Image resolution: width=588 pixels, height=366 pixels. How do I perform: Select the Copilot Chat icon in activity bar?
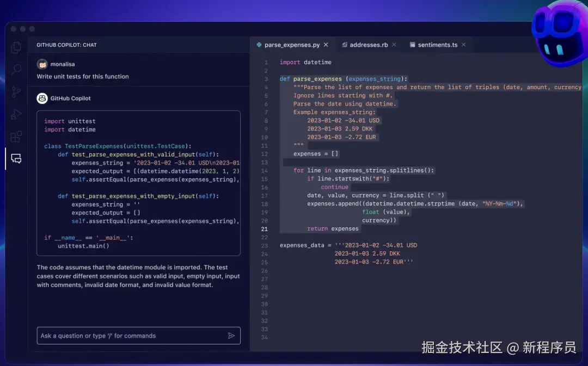point(16,158)
